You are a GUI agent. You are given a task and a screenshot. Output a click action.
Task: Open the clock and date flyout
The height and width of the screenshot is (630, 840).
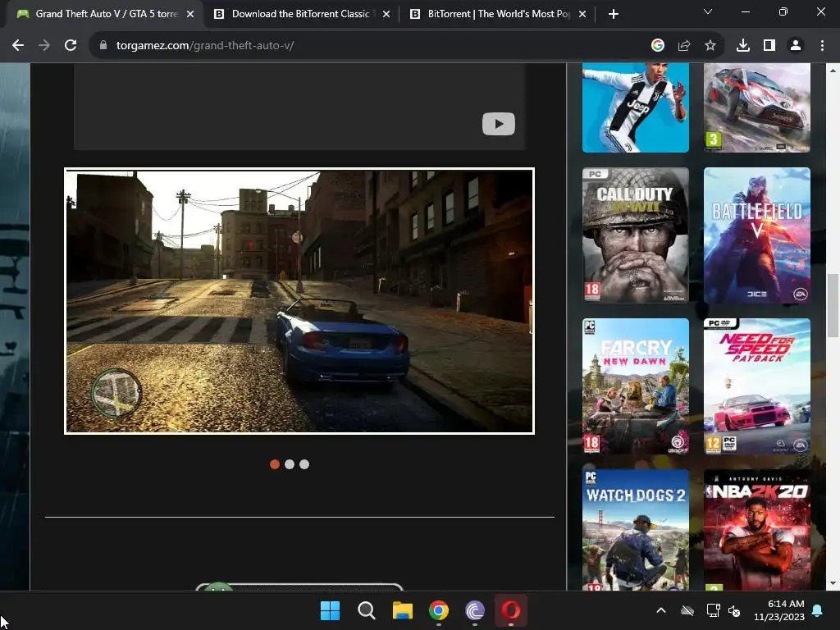(x=779, y=610)
